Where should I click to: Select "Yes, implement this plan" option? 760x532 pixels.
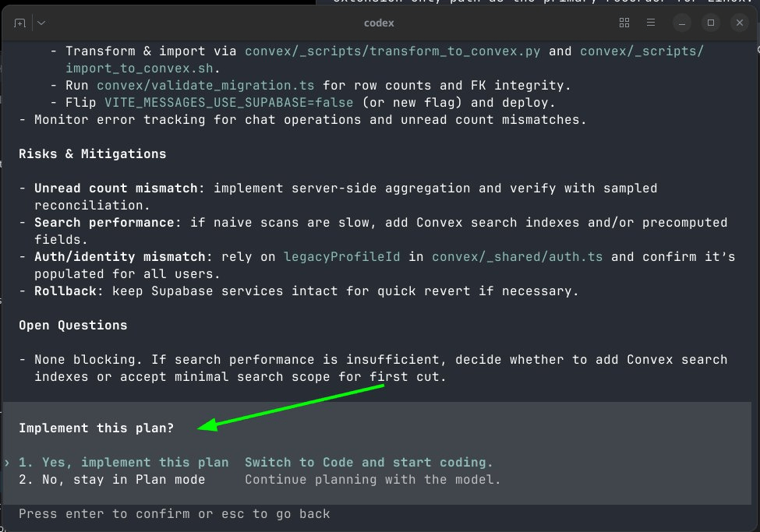pyautogui.click(x=124, y=462)
